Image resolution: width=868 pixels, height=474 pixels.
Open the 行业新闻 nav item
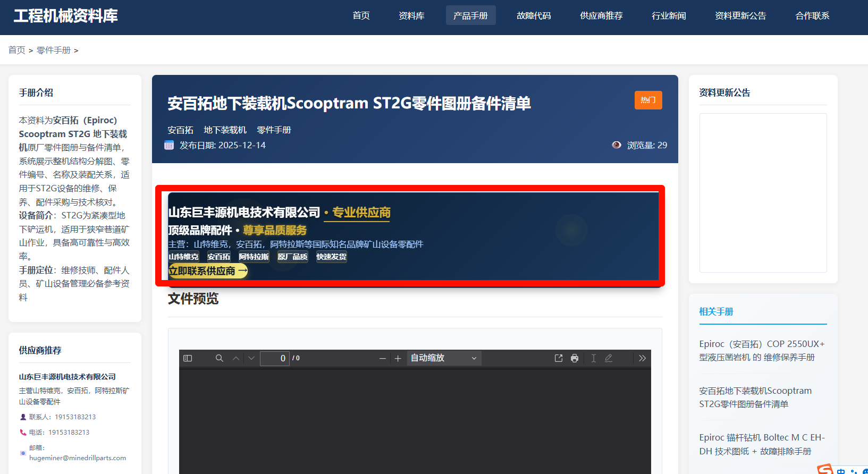pos(669,15)
